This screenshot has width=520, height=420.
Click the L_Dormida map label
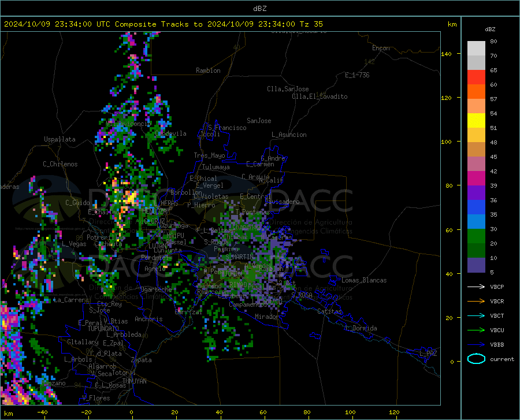click(x=361, y=328)
